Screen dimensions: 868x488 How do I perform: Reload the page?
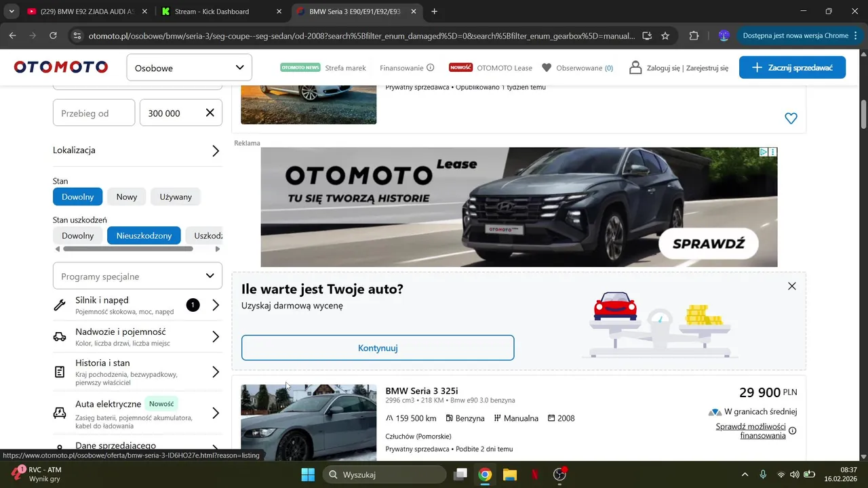(54, 36)
